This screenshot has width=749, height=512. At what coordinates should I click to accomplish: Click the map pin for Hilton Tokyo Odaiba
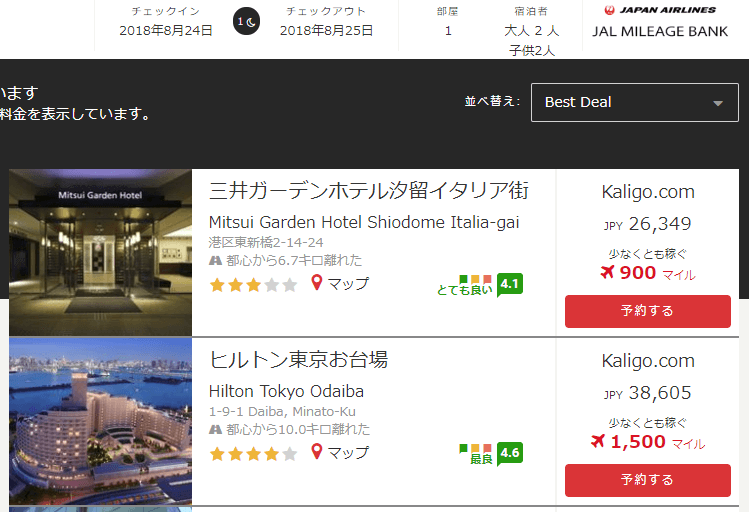click(317, 452)
